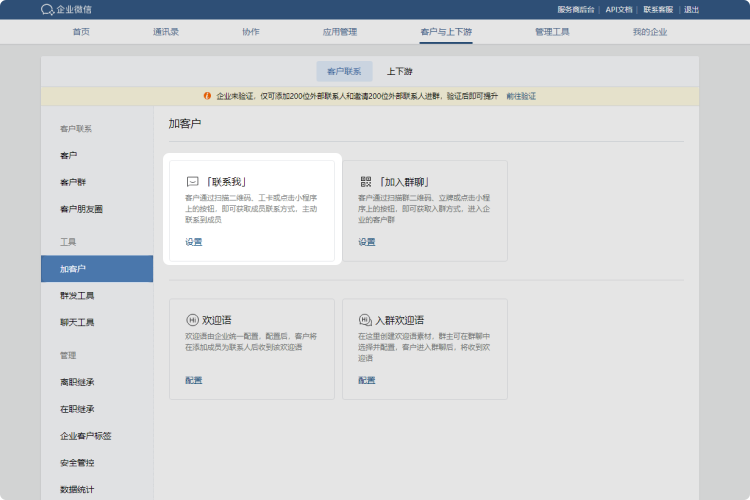Switch to 通讯录 in top navigation
Image resolution: width=750 pixels, height=500 pixels.
click(166, 32)
